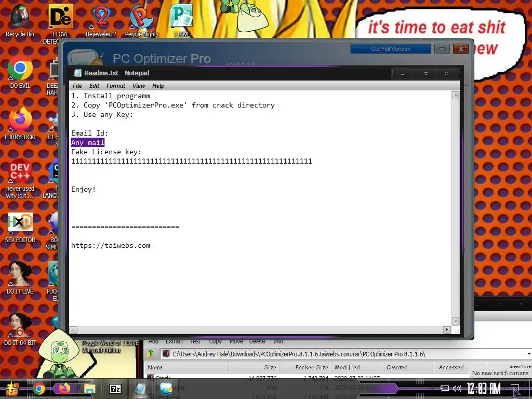Click the '3. Use any Key:' line
This screenshot has width=532, height=399.
[102, 115]
